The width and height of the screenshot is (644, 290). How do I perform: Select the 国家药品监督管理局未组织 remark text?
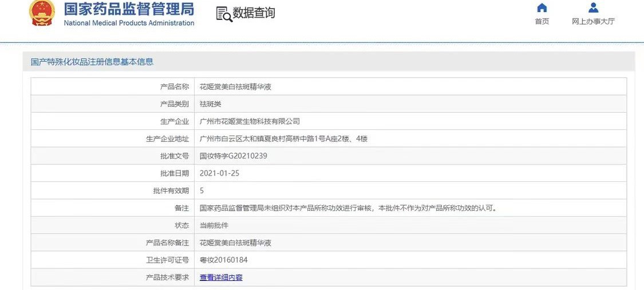point(349,208)
